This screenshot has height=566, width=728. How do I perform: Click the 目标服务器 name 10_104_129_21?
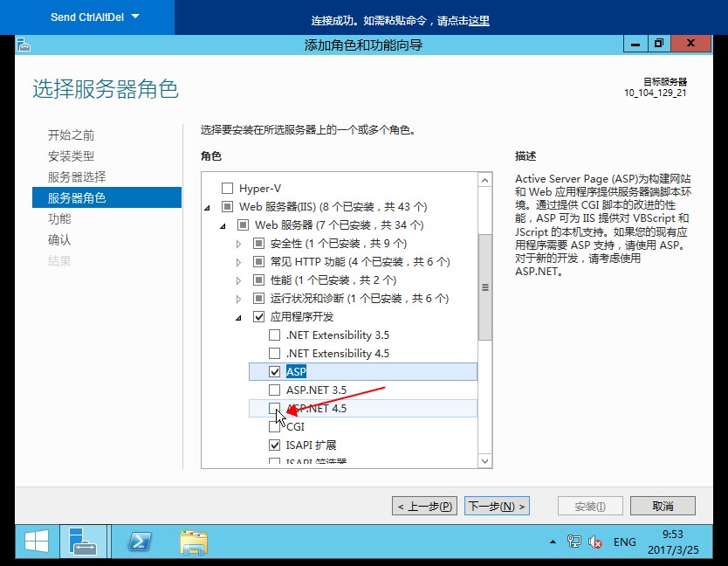tap(655, 93)
